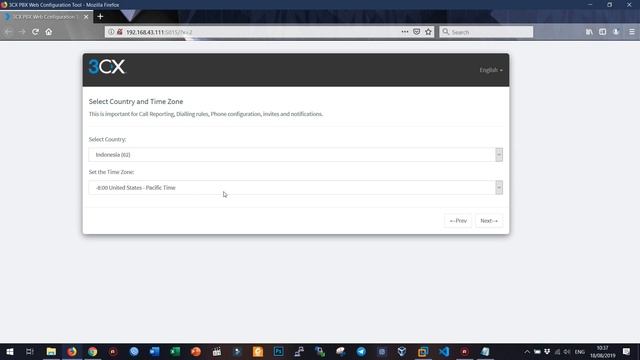This screenshot has width=640, height=360.
Task: Open Task View on the taskbar
Action: click(x=29, y=351)
